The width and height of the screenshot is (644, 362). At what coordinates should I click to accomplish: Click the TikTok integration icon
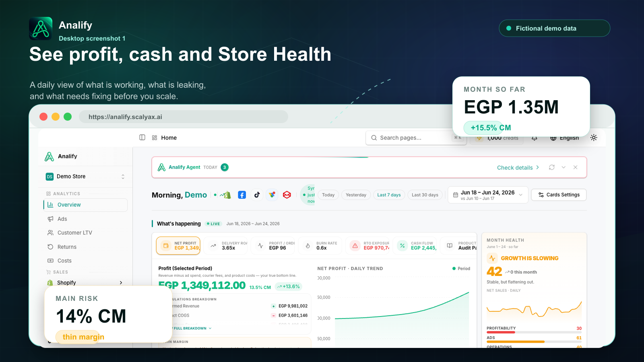click(257, 195)
